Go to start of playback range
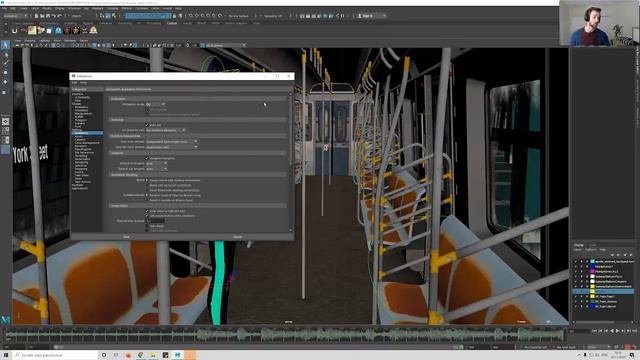This screenshot has height=360, width=640. point(594,331)
